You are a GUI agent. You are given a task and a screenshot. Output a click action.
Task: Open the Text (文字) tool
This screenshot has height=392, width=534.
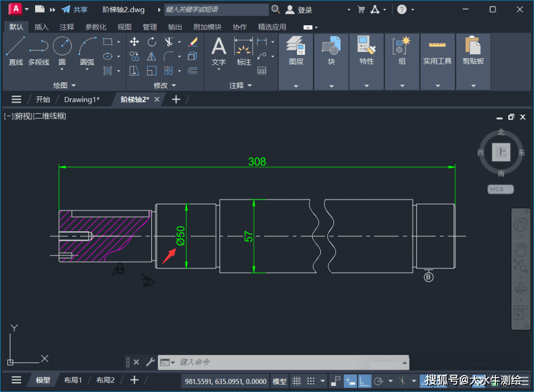(219, 50)
